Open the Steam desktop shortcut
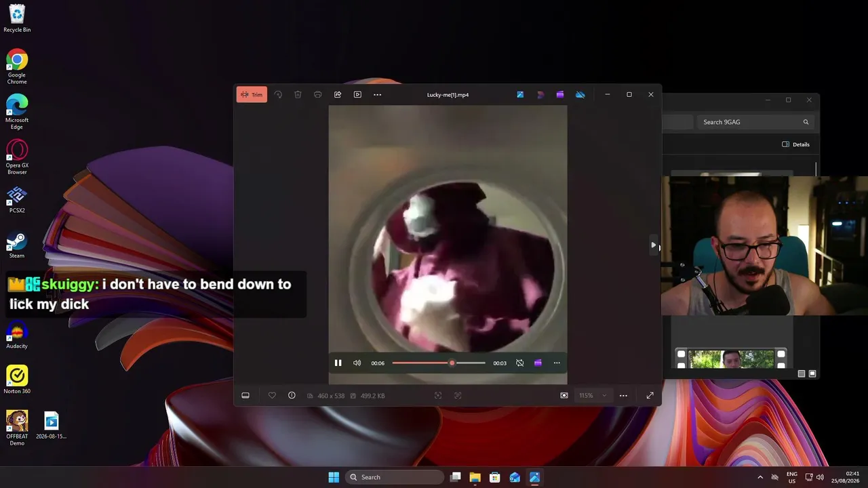Screen dimensions: 868x488 click(x=17, y=245)
